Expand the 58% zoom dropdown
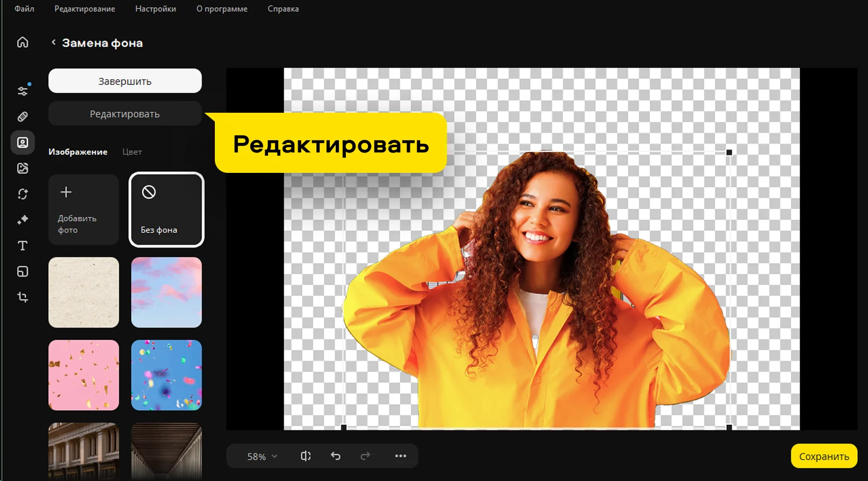Image resolution: width=868 pixels, height=481 pixels. [x=262, y=456]
